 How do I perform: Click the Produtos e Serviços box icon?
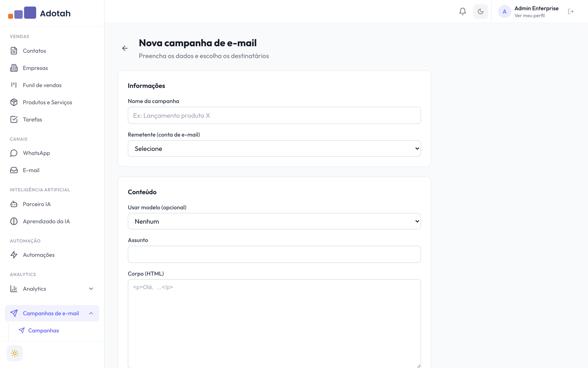tap(14, 102)
